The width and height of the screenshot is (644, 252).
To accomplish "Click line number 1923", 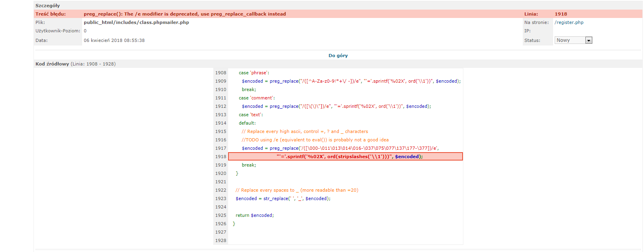I will [221, 198].
